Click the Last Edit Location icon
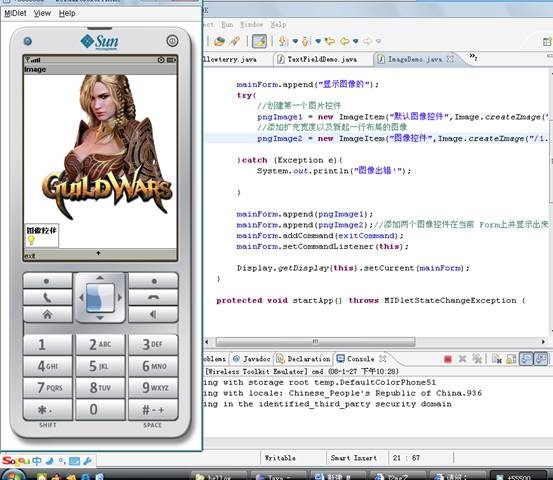This screenshot has height=480, width=553. (x=330, y=41)
